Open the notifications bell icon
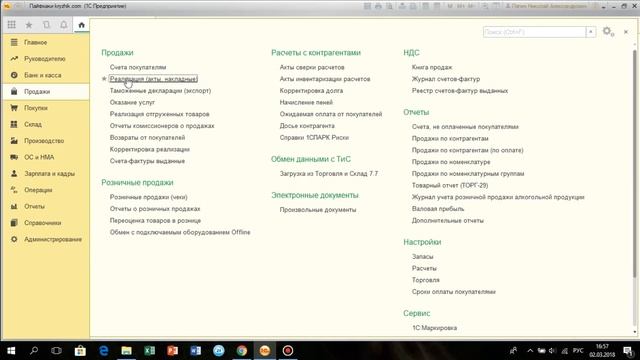Image resolution: width=640 pixels, height=360 pixels. [x=64, y=25]
